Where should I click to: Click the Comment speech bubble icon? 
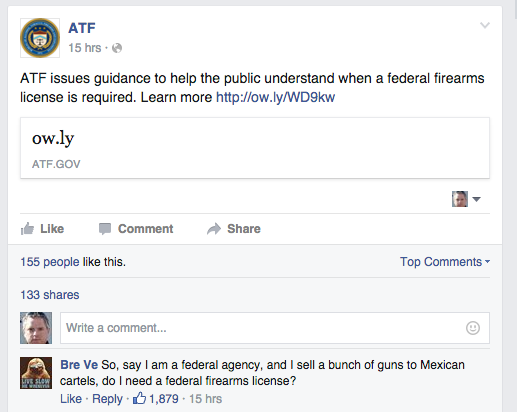[105, 229]
